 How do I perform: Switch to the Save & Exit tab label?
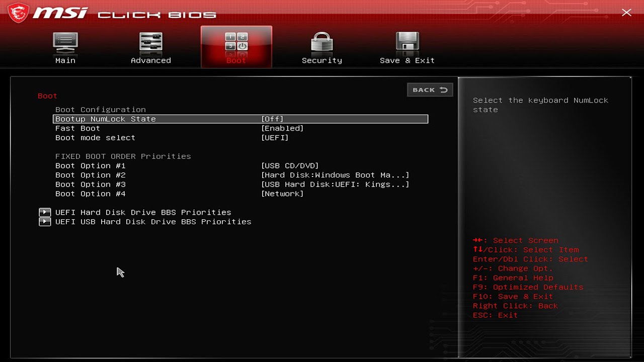pos(408,60)
